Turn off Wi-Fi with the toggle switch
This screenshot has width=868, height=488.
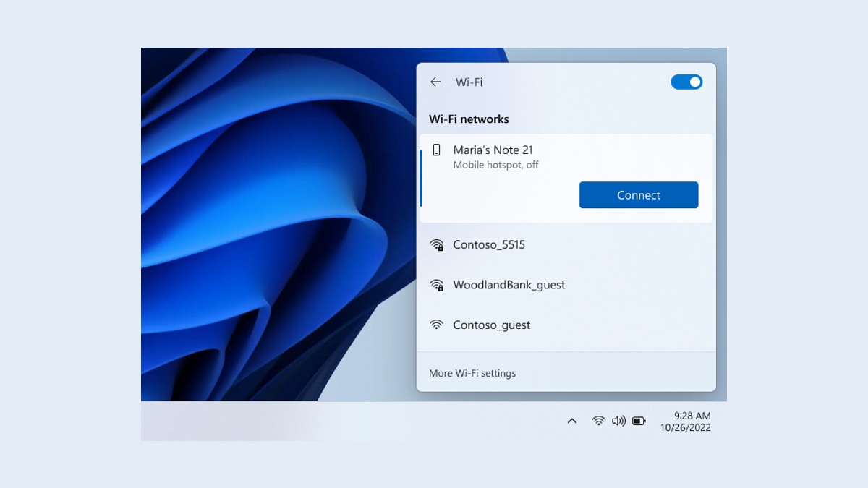(686, 82)
